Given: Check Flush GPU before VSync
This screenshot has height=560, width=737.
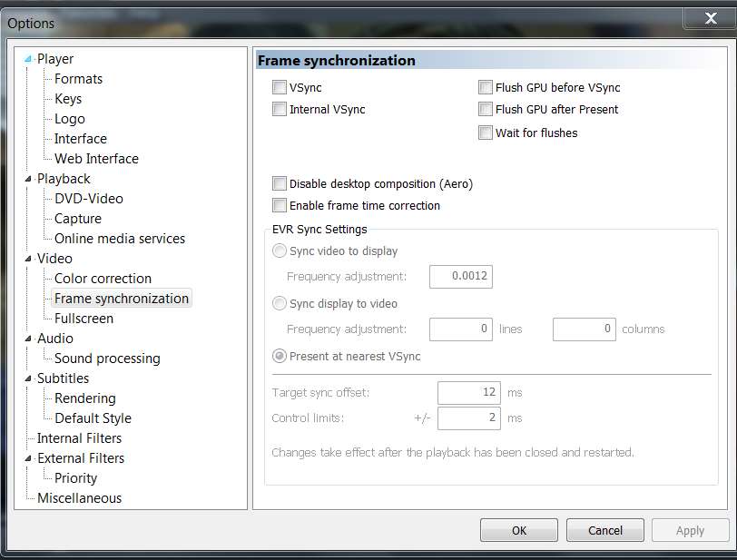Looking at the screenshot, I should 485,87.
